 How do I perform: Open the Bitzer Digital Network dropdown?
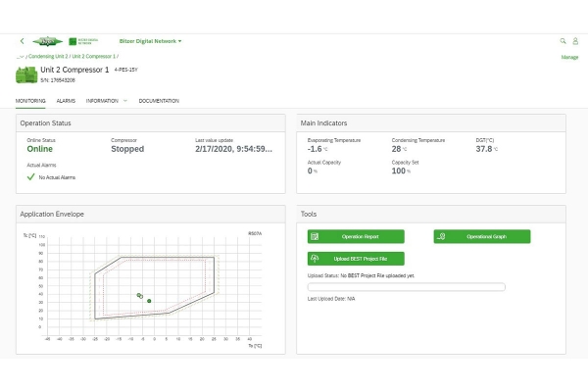coord(150,41)
